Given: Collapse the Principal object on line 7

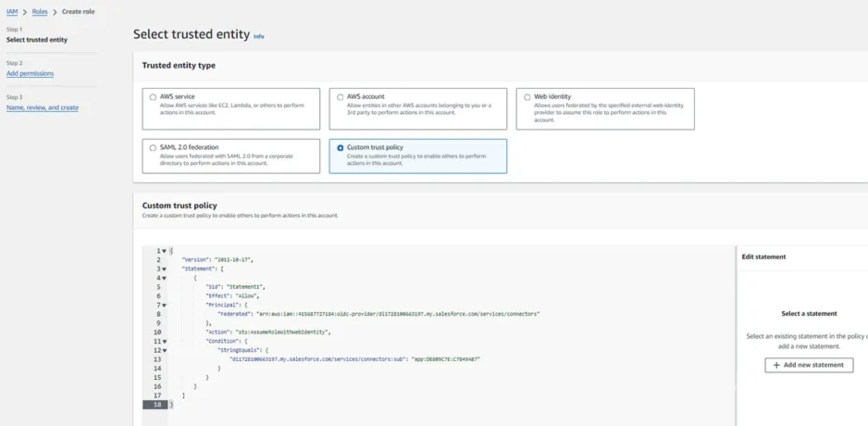Looking at the screenshot, I should (165, 305).
